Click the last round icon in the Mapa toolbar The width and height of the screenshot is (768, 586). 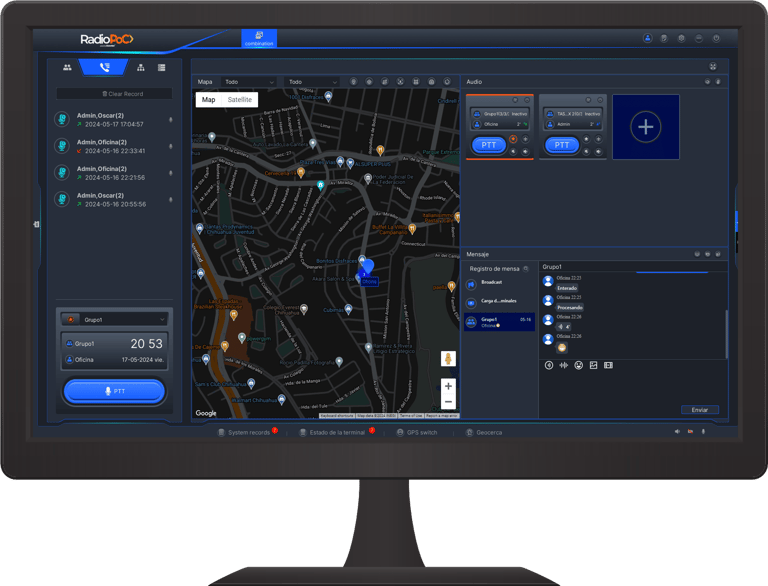447,82
